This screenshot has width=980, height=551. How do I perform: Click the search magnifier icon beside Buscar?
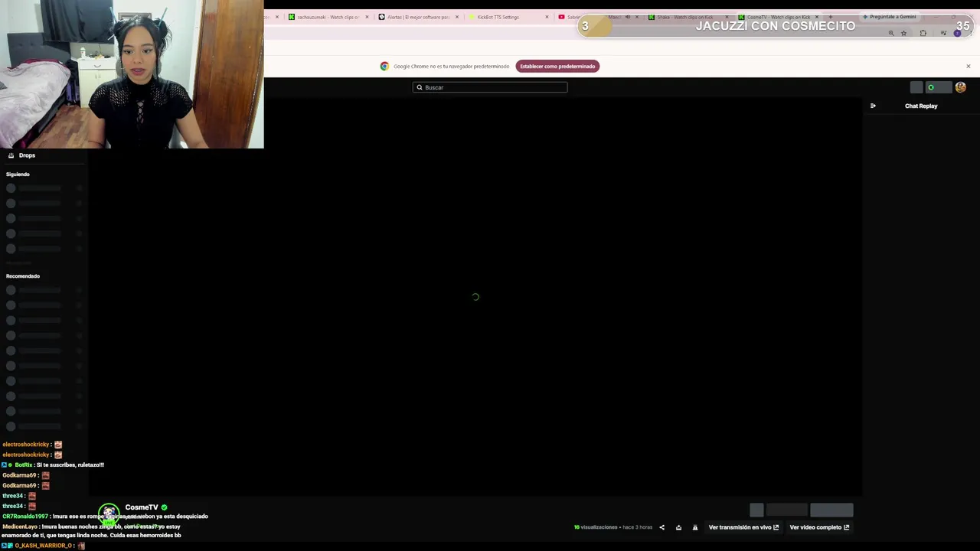[420, 87]
